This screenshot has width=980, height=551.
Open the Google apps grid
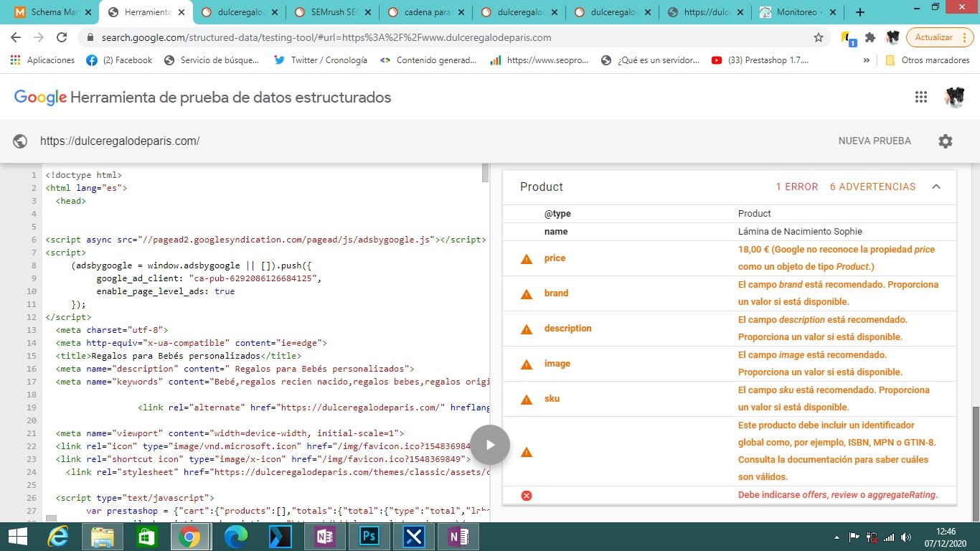click(921, 98)
